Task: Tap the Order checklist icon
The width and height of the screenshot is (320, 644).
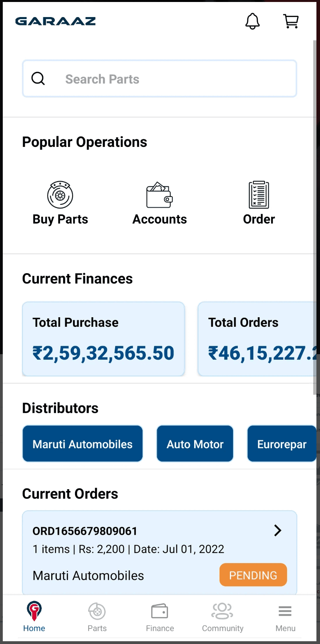Action: (259, 195)
